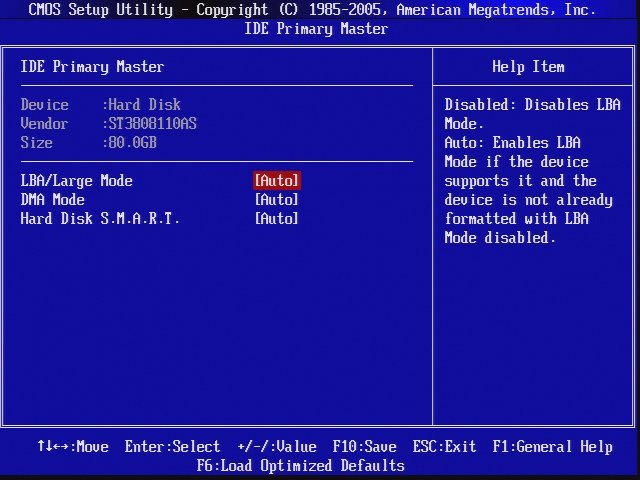Viewport: 640px width, 480px height.
Task: Click the Device label row
Action: [x=45, y=105]
